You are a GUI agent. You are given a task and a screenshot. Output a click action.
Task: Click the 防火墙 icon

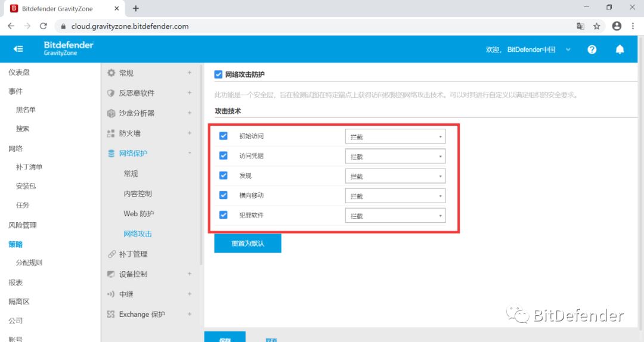111,133
